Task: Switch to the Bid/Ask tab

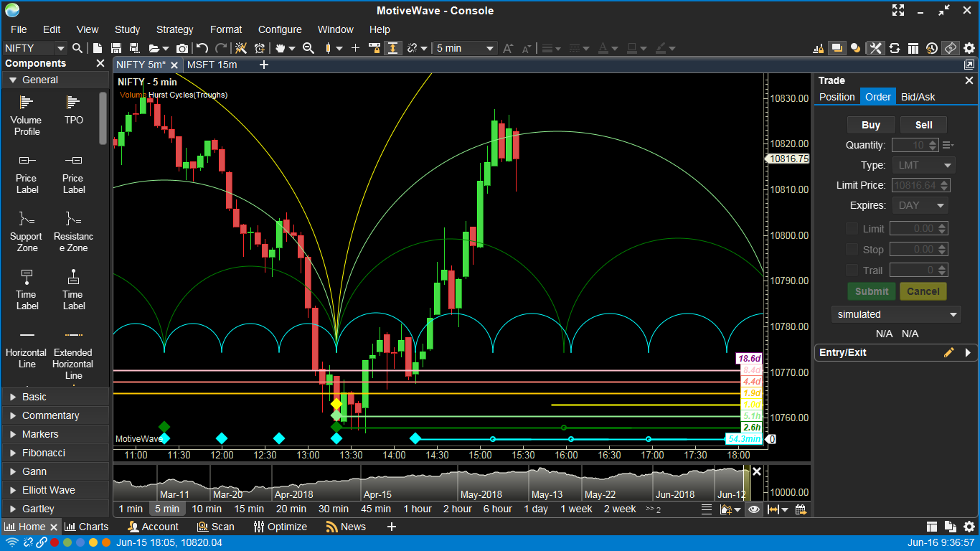Action: point(918,97)
